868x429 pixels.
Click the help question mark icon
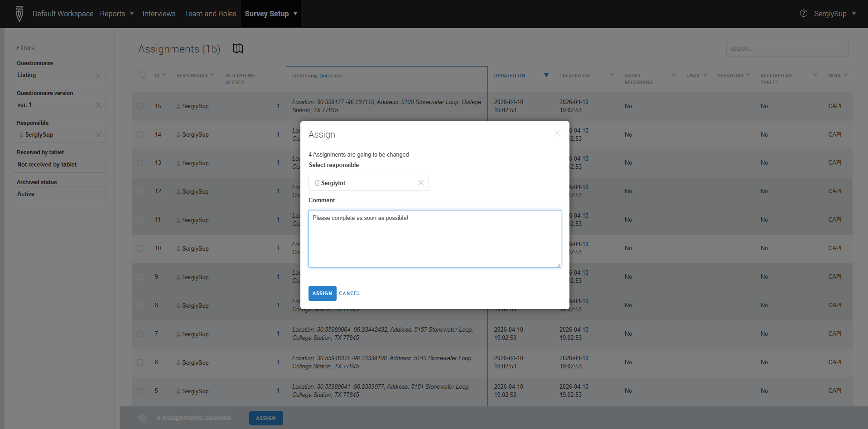pos(803,14)
